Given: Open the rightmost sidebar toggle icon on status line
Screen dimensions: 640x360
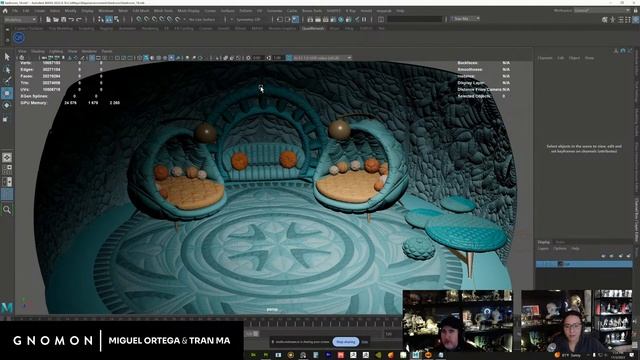Looking at the screenshot, I should [x=635, y=19].
